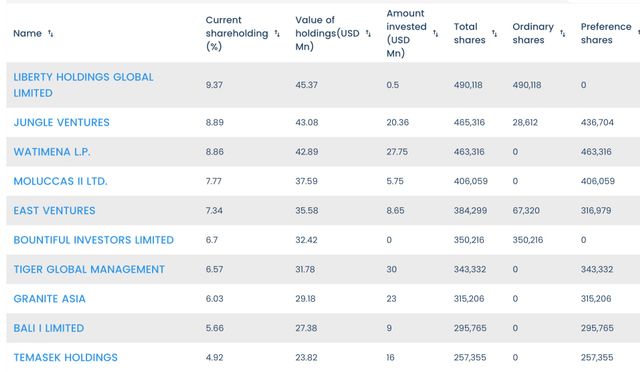
Task: Select Tiger Global Management link
Action: (x=89, y=270)
